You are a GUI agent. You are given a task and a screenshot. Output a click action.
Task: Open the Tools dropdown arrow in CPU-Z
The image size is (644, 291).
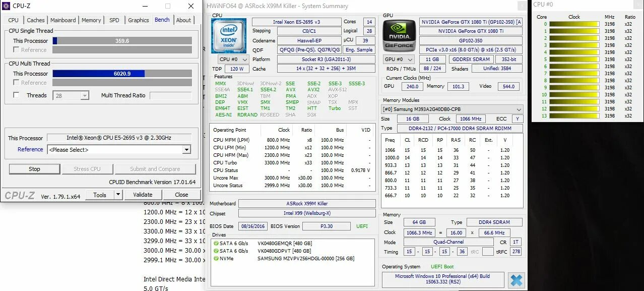pos(118,195)
